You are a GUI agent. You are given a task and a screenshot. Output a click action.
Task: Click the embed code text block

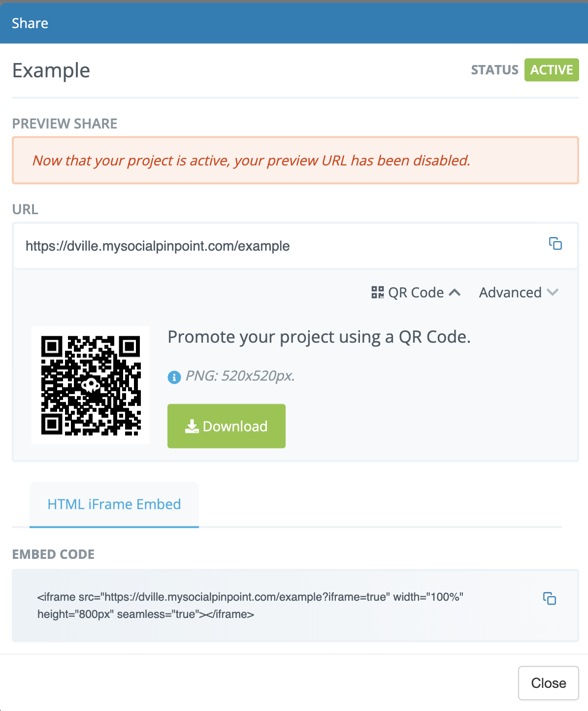pyautogui.click(x=250, y=606)
